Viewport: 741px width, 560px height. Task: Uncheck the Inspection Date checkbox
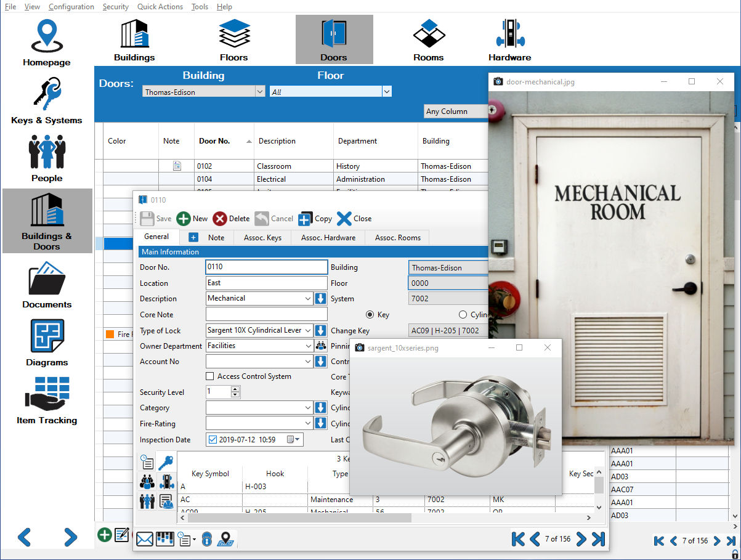coord(213,440)
